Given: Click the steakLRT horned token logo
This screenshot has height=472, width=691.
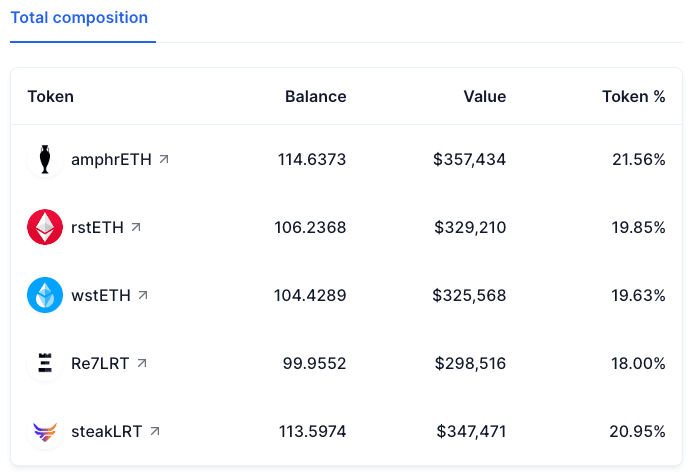Looking at the screenshot, I should tap(45, 431).
